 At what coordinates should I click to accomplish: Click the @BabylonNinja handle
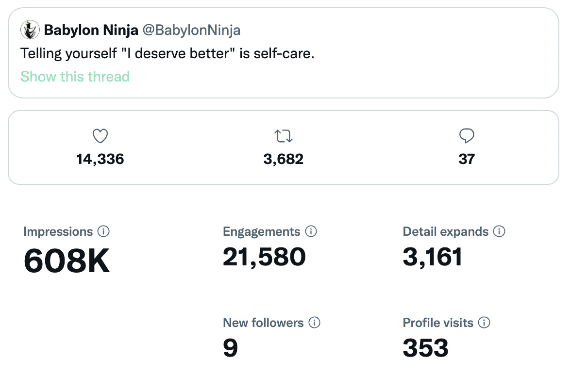(191, 31)
